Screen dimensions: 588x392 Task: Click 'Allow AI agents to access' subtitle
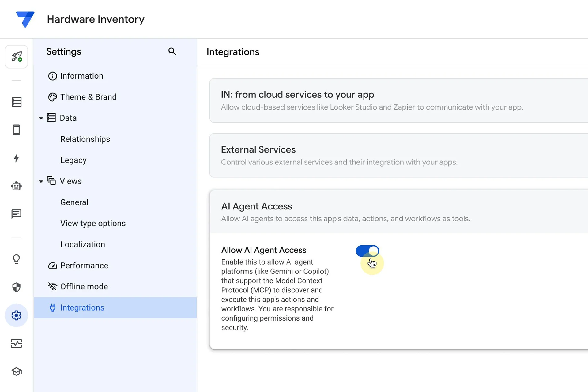345,219
